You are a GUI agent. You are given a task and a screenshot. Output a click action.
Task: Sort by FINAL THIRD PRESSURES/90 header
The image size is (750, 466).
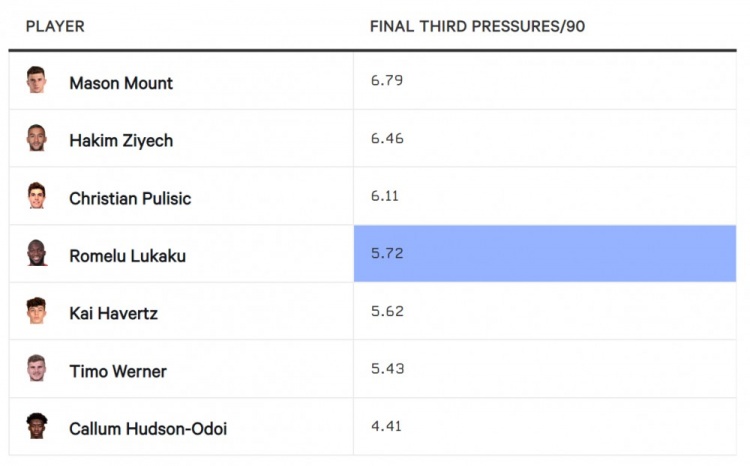pos(477,26)
